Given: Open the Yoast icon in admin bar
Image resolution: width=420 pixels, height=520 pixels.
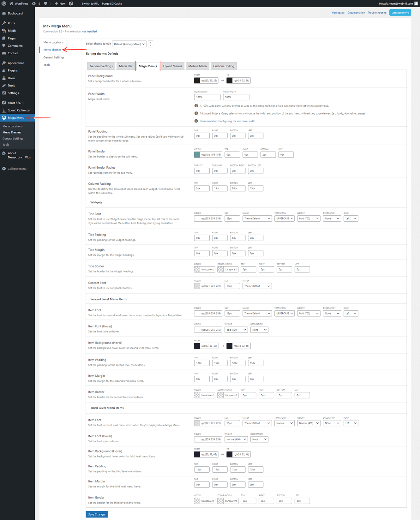Looking at the screenshot, I should [x=71, y=3].
